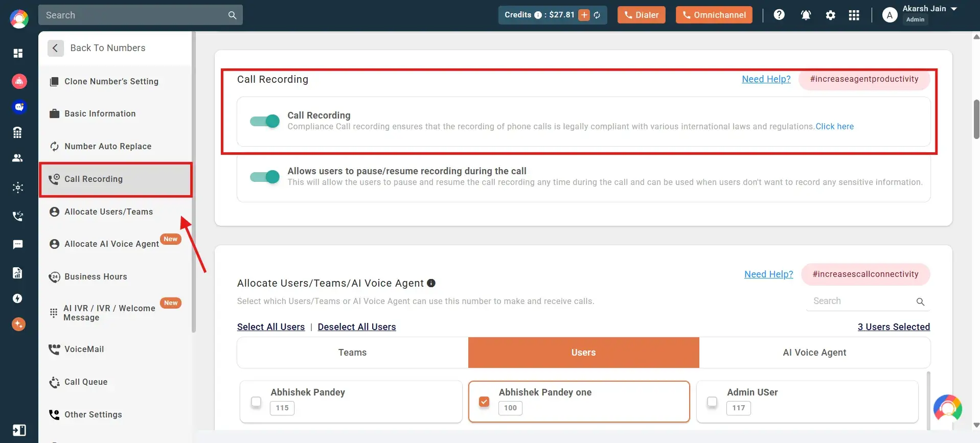Check the Abhishek Pandey user checkbox
The image size is (980, 443).
click(256, 402)
